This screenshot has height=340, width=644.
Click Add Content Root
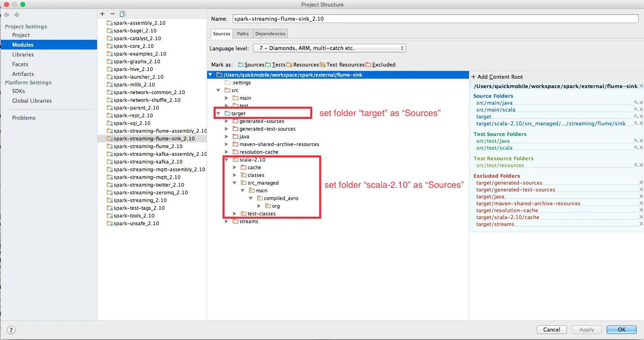coord(497,77)
